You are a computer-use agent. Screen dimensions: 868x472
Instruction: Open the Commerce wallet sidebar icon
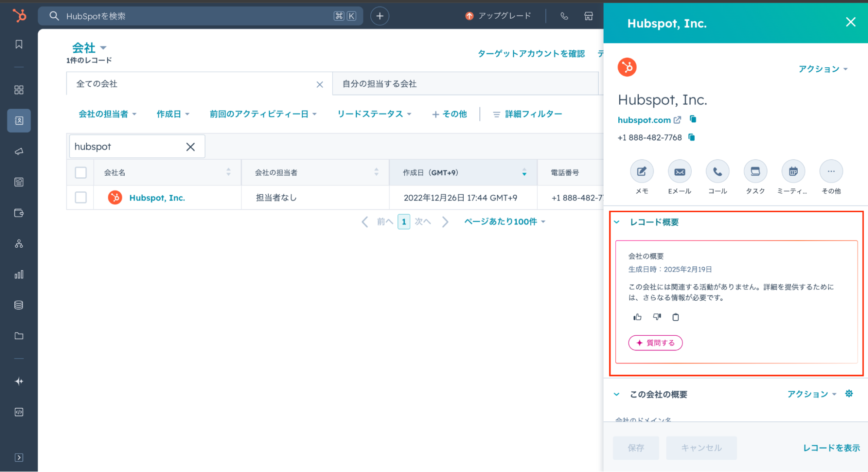(19, 213)
